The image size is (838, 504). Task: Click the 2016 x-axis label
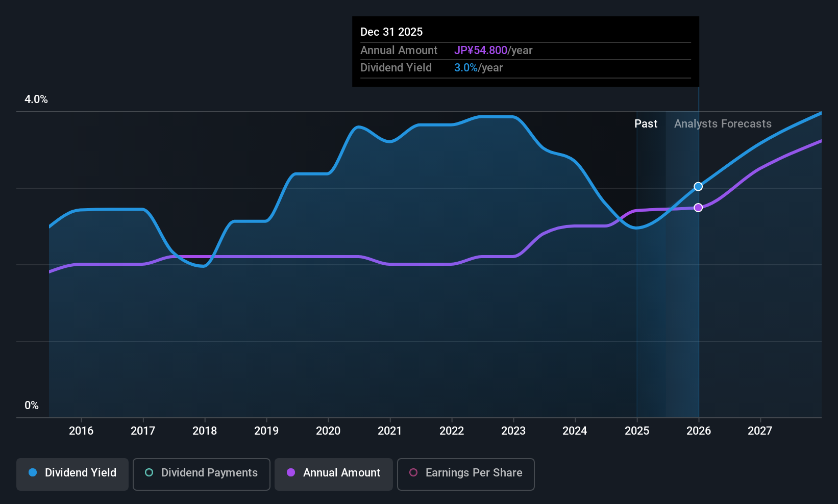[81, 431]
